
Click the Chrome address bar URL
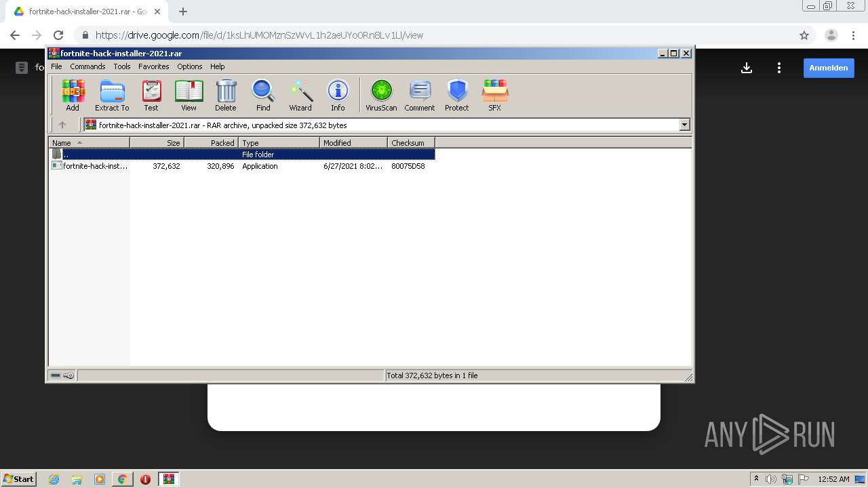point(259,35)
